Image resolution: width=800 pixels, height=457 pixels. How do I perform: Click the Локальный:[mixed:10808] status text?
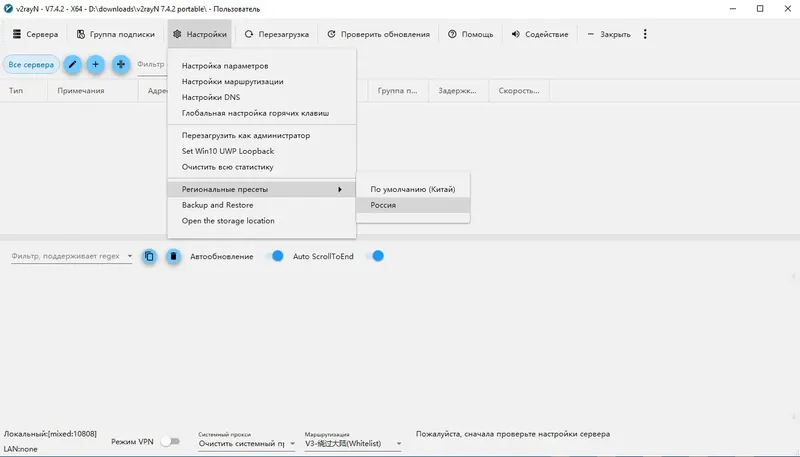50,434
